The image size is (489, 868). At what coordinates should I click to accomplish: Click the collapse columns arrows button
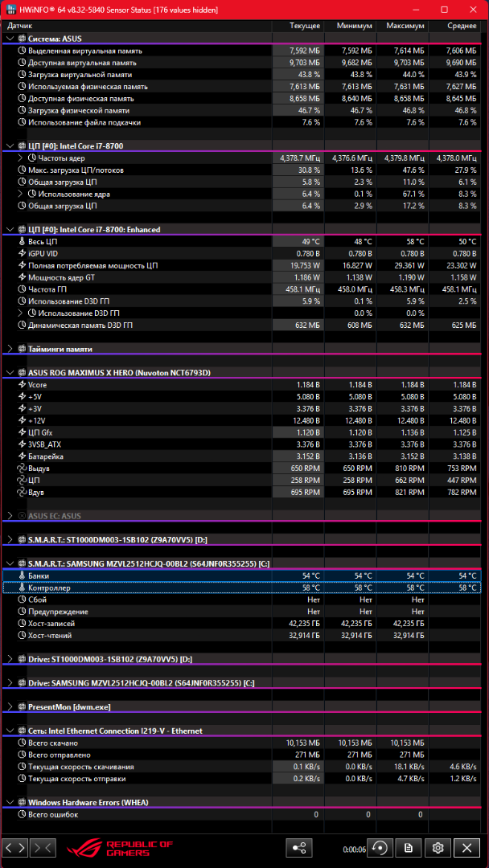(43, 847)
